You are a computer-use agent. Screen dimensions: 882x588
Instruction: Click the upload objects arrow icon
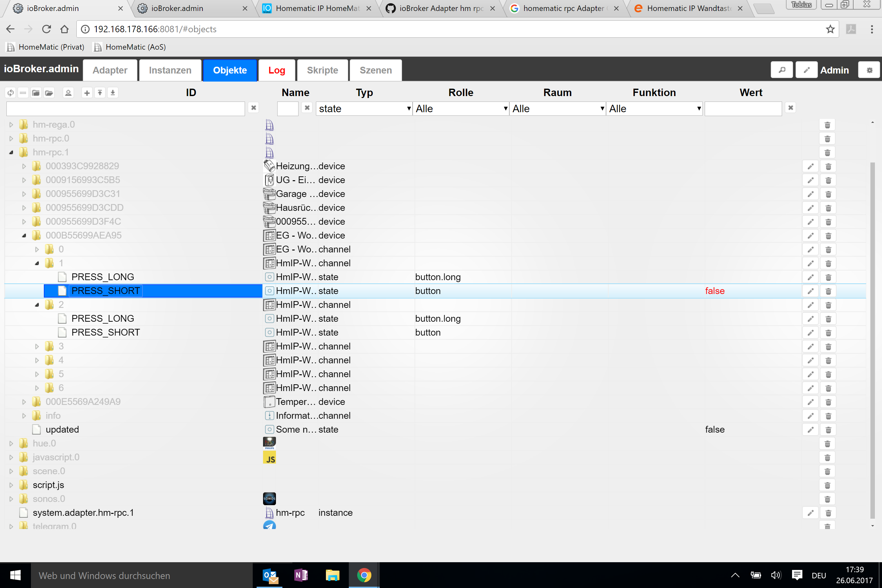(100, 93)
